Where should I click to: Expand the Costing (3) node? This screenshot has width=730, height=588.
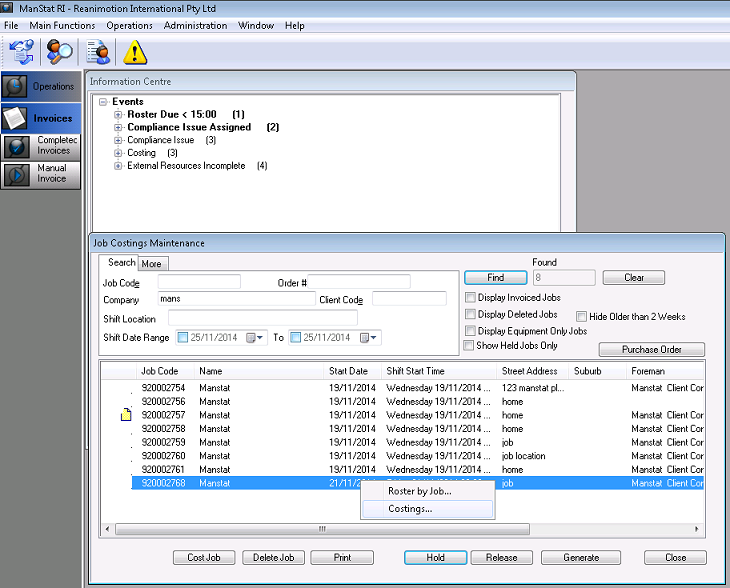pos(118,153)
